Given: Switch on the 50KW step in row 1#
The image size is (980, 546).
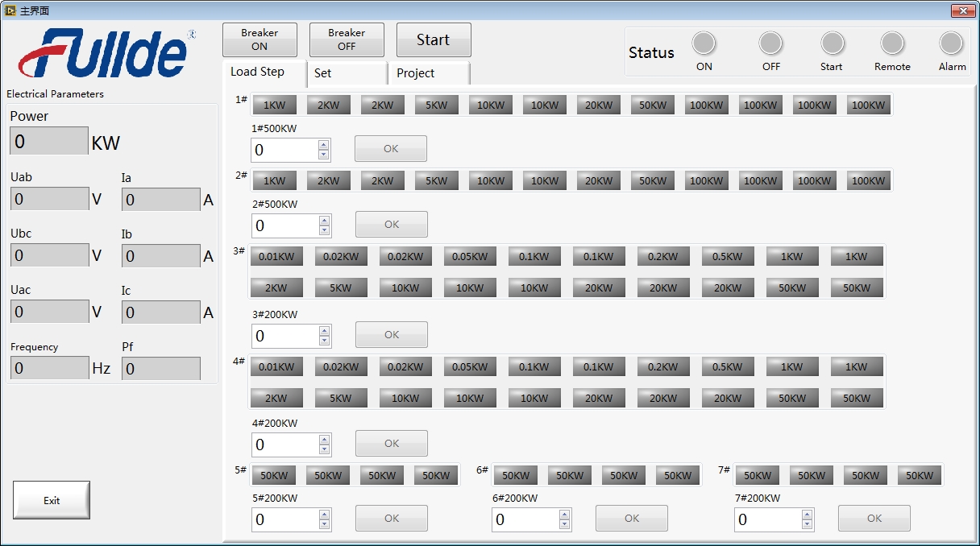Looking at the screenshot, I should 653,105.
